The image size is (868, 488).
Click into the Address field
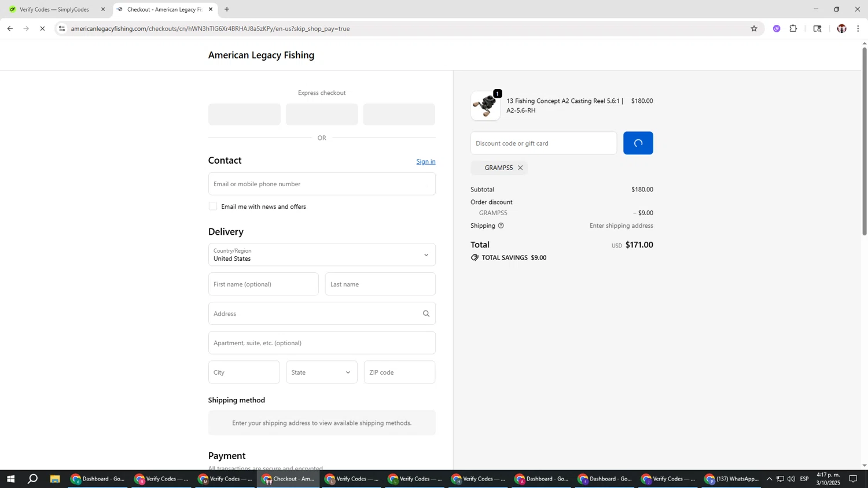tap(322, 313)
